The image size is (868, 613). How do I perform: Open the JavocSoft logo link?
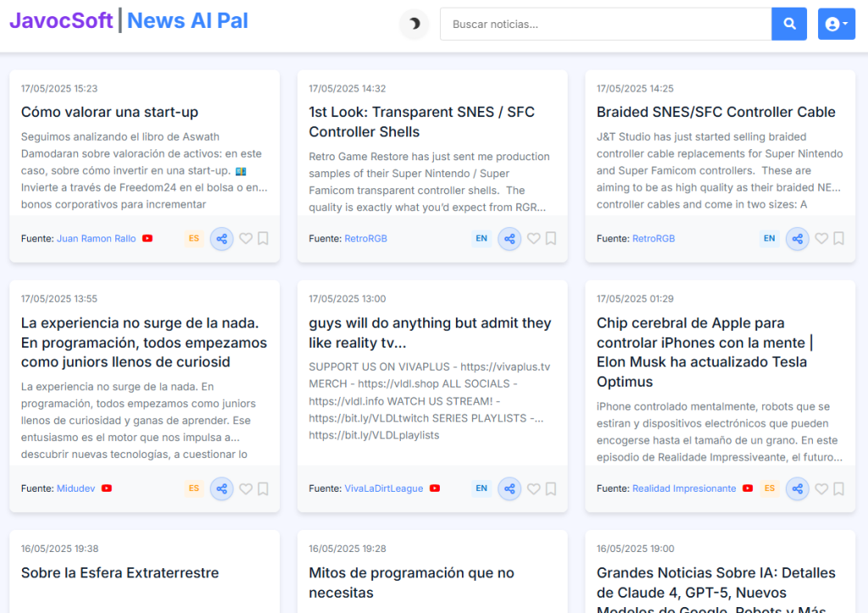point(61,20)
